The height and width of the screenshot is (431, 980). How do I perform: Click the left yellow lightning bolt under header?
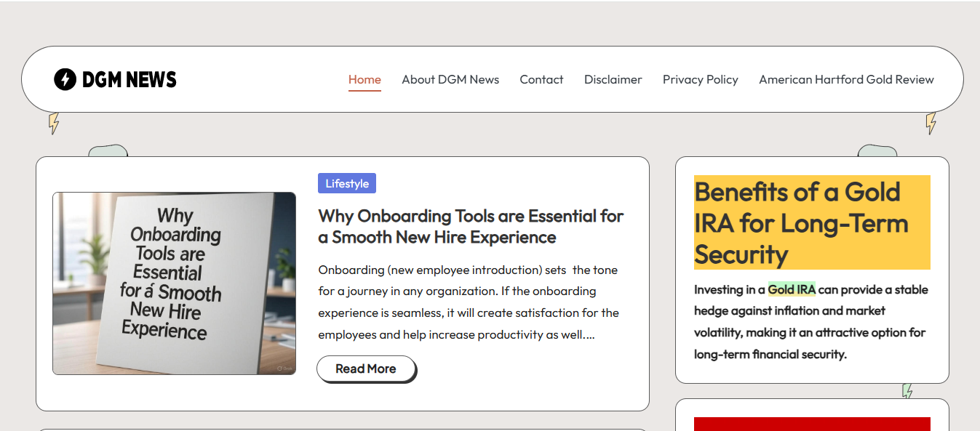click(54, 124)
